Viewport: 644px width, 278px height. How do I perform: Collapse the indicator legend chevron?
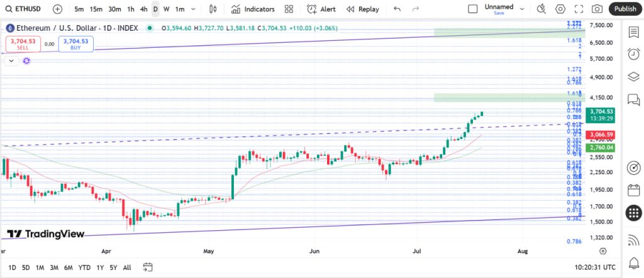(11, 61)
